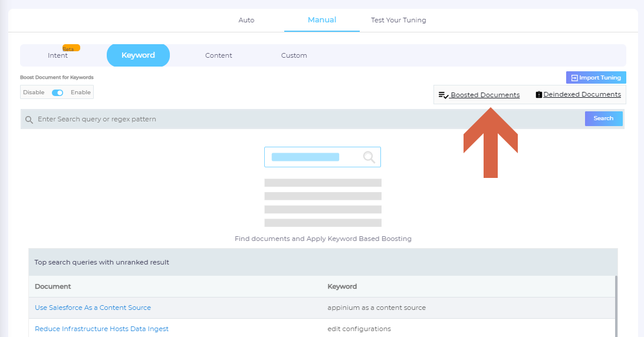Open Reduce Infrastructure Hosts Data Ingest document

click(101, 329)
